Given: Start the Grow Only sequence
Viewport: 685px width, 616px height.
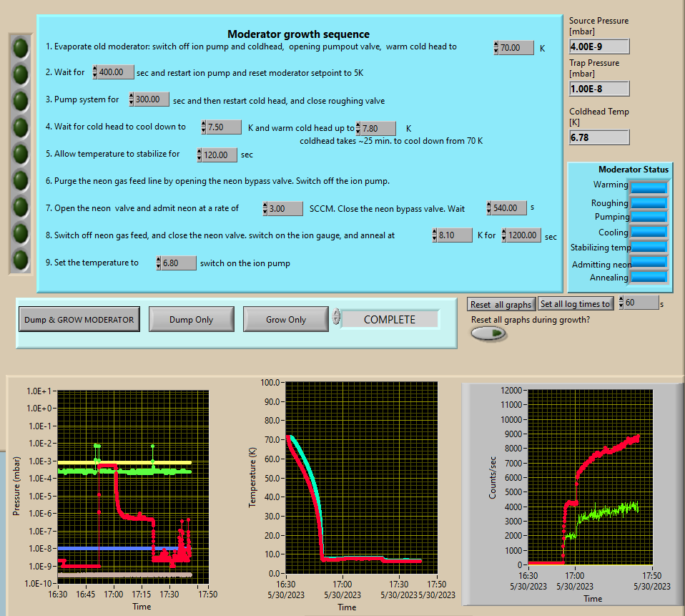Looking at the screenshot, I should pos(286,320).
